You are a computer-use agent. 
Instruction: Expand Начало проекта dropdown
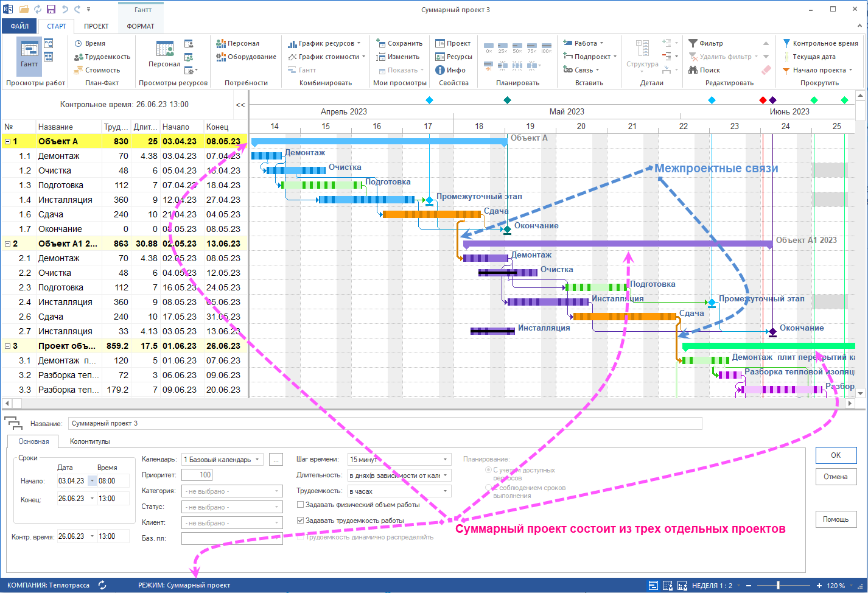click(x=850, y=70)
